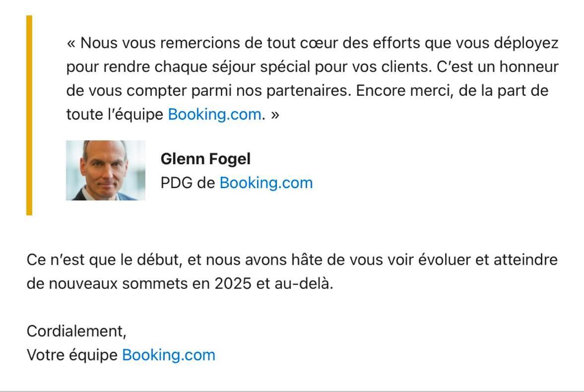Screen dimensions: 584x392
Task: Click the gray divider line at the bottom
Action: [292, 391]
